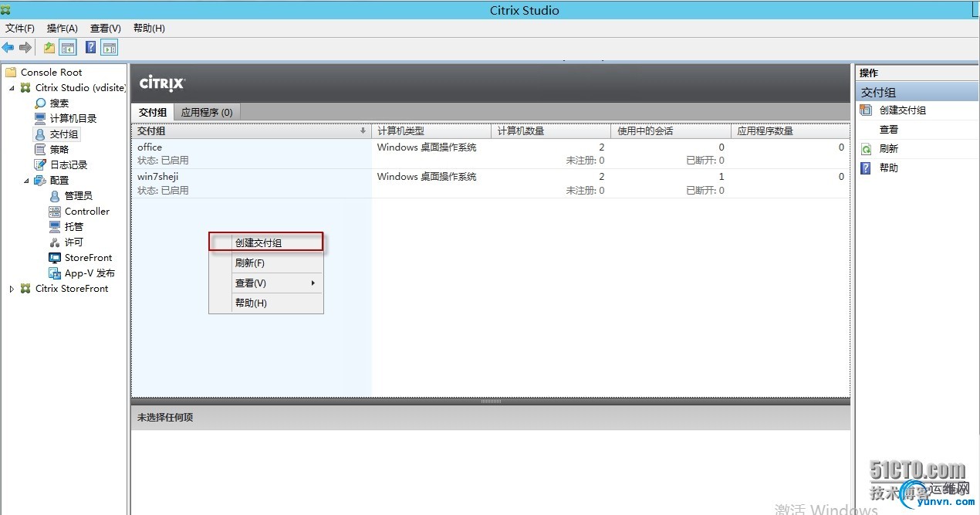Click the blue Help icon in the toolbar
The height and width of the screenshot is (515, 980).
click(91, 48)
